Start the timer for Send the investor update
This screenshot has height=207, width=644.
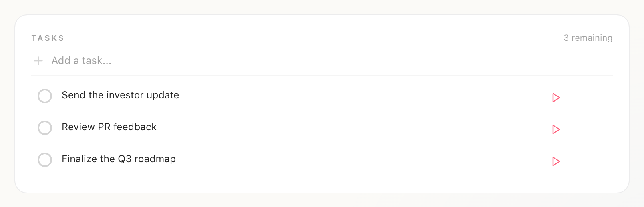coord(556,98)
